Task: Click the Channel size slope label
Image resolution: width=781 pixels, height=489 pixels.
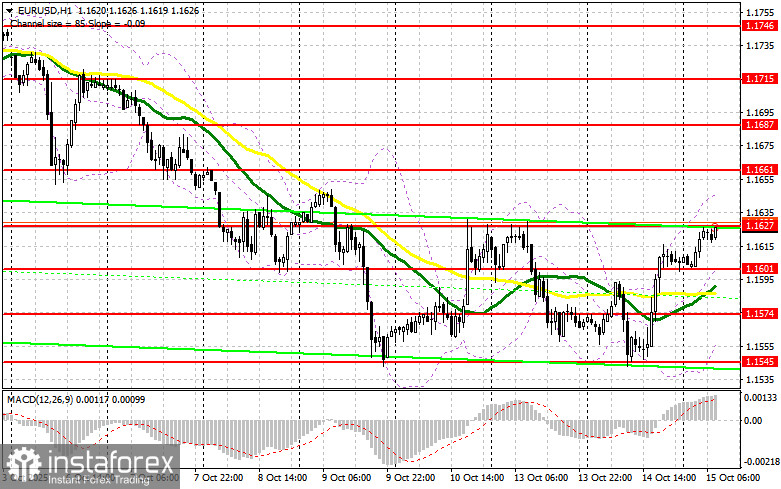Action: pos(78,23)
